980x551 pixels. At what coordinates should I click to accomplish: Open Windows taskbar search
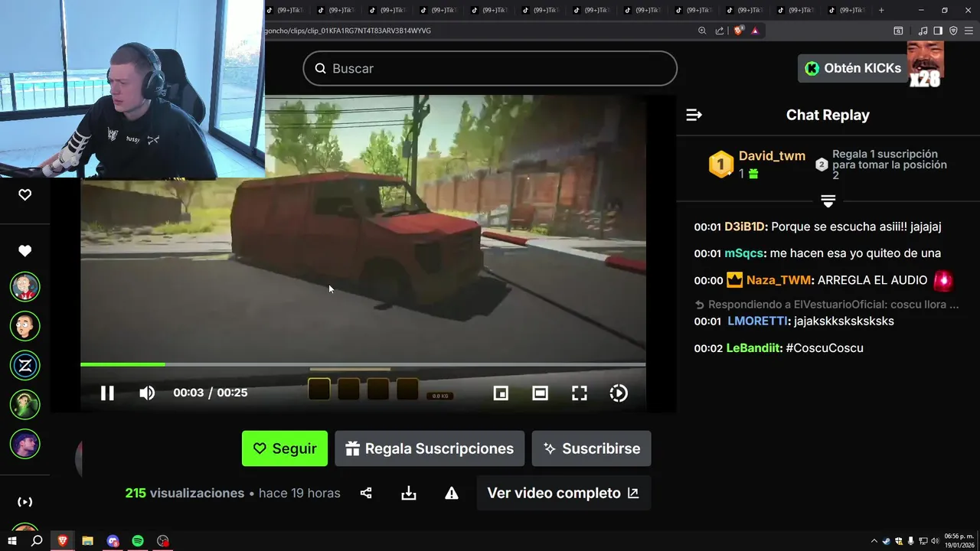(x=37, y=540)
